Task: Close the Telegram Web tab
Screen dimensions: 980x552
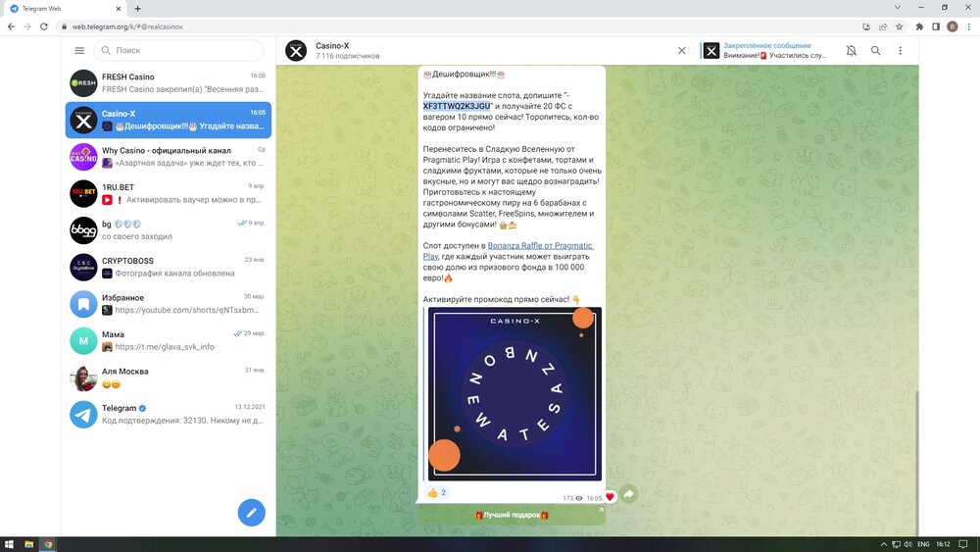Action: click(x=119, y=9)
